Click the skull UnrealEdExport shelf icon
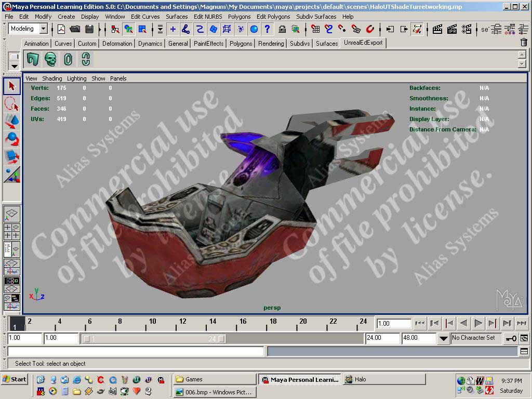The image size is (532, 399). tap(50, 59)
